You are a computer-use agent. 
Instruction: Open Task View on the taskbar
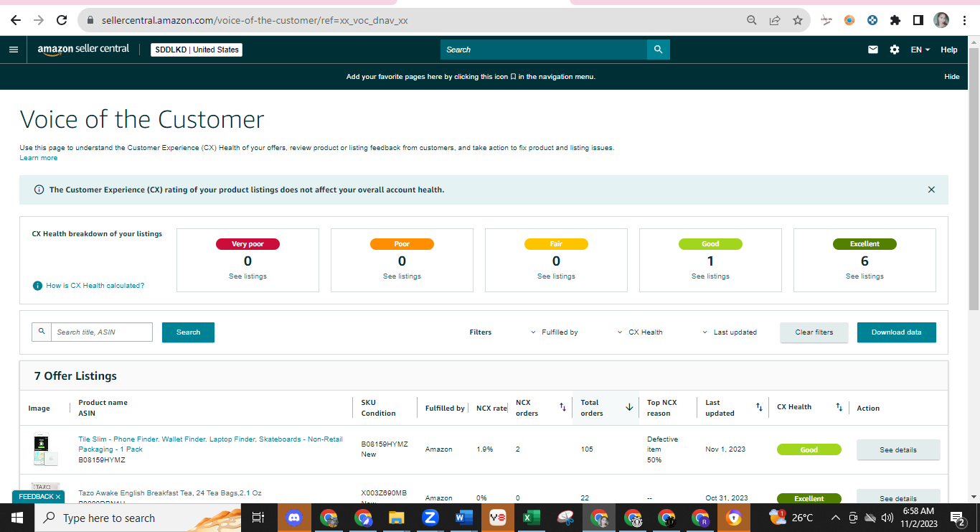(x=259, y=518)
